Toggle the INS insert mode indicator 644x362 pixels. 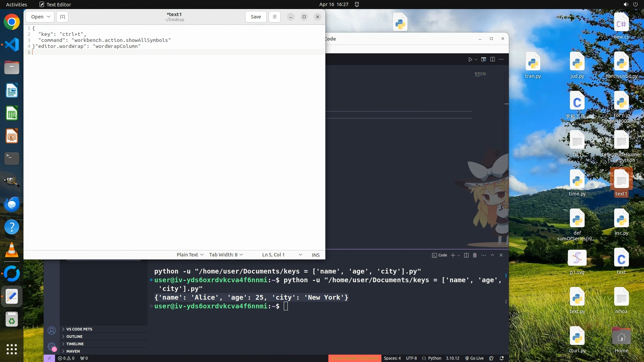[316, 255]
